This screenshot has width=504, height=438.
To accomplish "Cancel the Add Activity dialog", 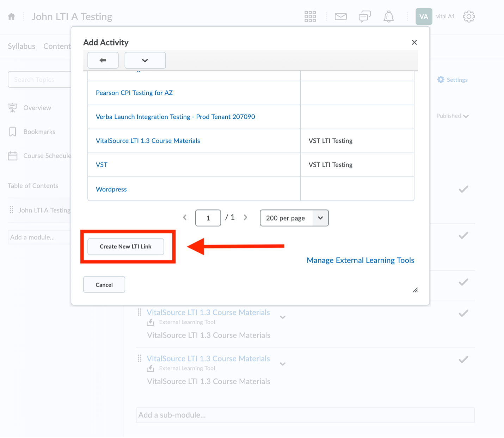I will pos(104,285).
